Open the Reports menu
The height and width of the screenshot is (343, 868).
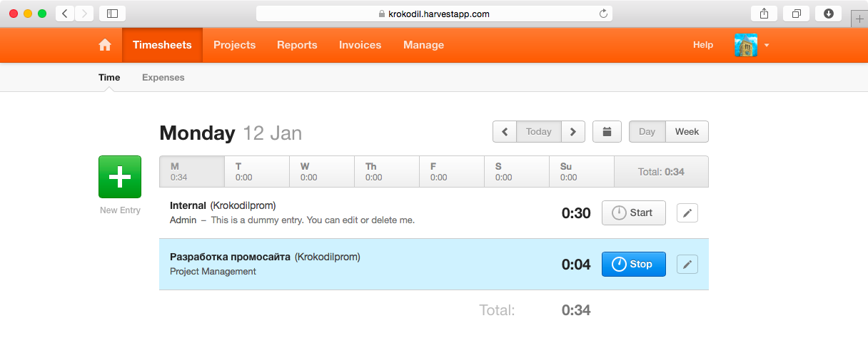tap(297, 45)
